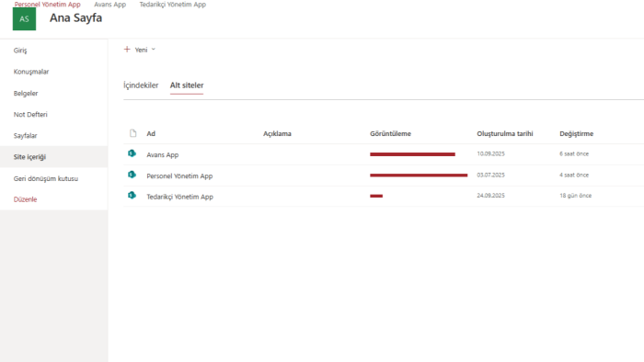The image size is (644, 362).
Task: Click the Düzenle link in the sidebar
Action: pos(25,199)
